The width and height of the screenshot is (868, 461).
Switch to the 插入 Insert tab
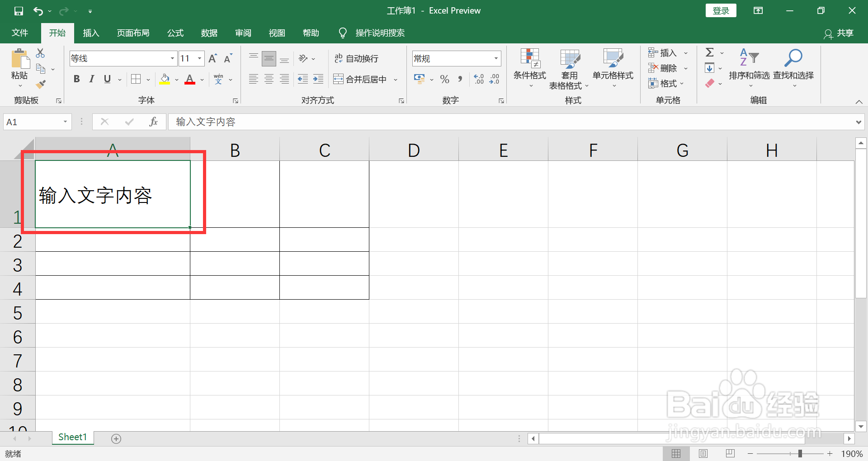click(91, 33)
